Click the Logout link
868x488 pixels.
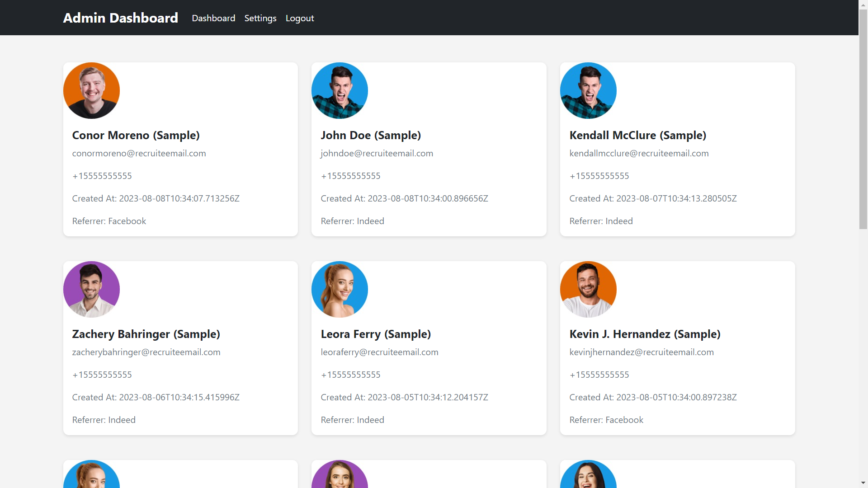(x=300, y=18)
